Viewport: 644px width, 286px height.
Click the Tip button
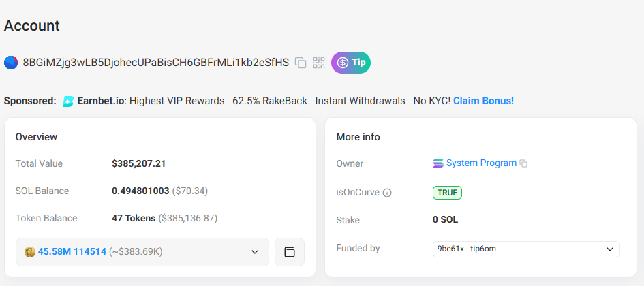click(351, 63)
